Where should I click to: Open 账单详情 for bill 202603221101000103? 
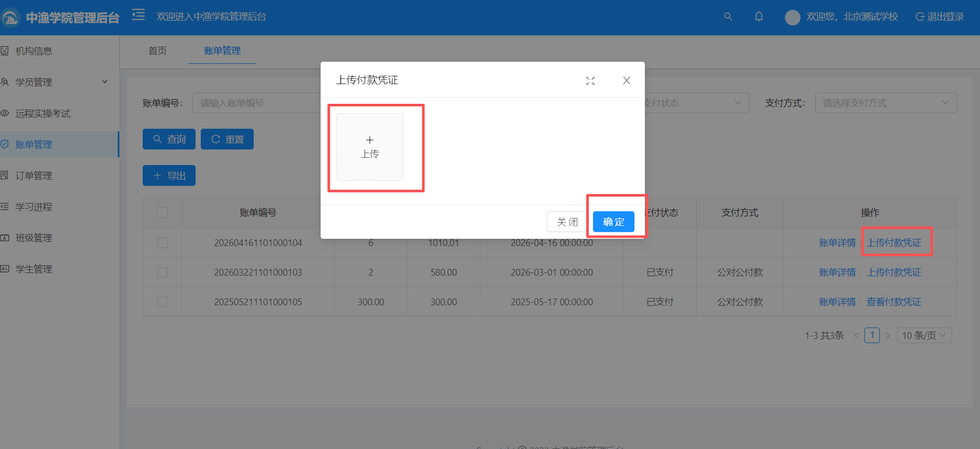pyautogui.click(x=837, y=273)
